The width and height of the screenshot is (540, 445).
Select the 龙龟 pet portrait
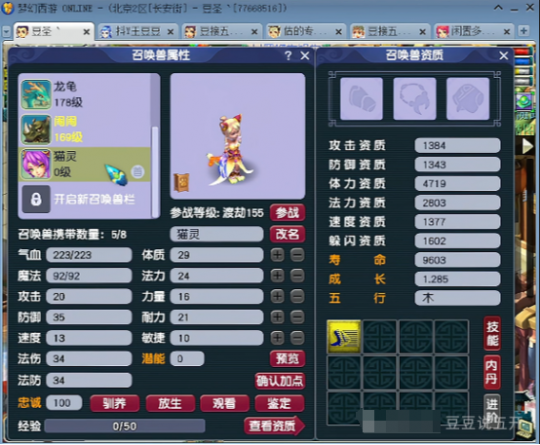(35, 94)
